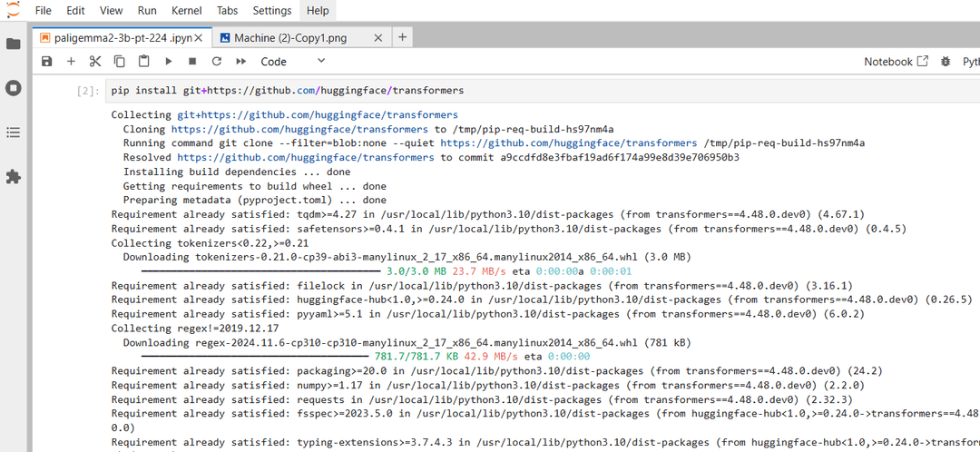Image resolution: width=980 pixels, height=452 pixels.
Task: Click 'Installing build dependencies ... done' text
Action: pyautogui.click(x=237, y=172)
